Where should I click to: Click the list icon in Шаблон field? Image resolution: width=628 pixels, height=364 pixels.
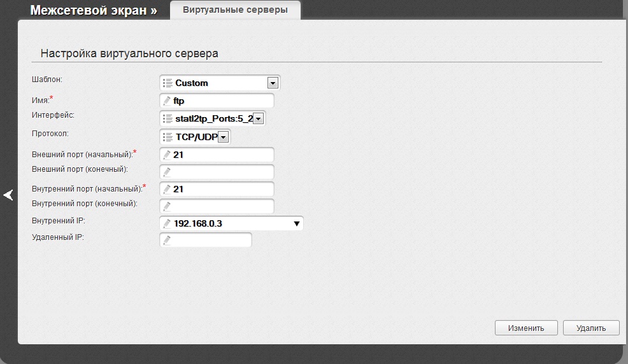pyautogui.click(x=168, y=83)
